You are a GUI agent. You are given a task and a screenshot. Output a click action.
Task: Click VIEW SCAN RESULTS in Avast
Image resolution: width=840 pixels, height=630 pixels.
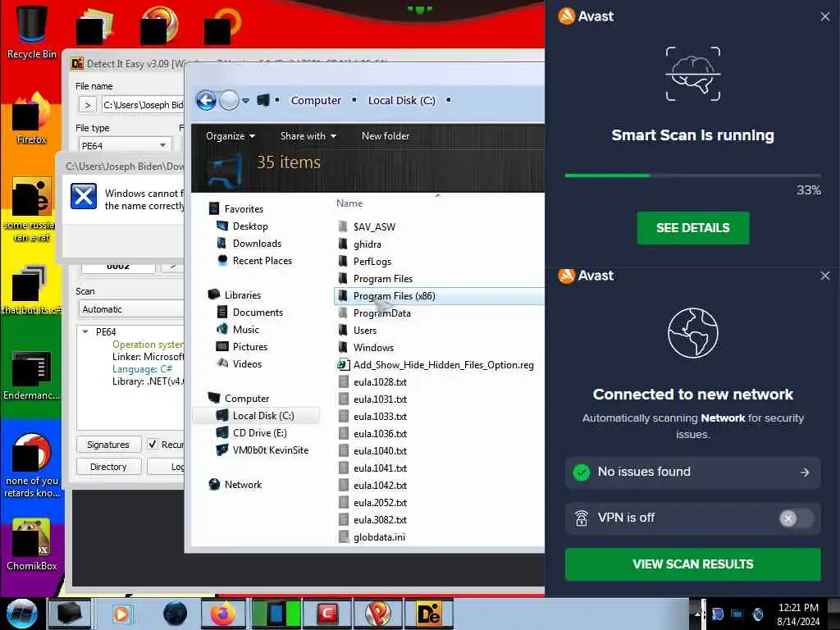click(692, 564)
